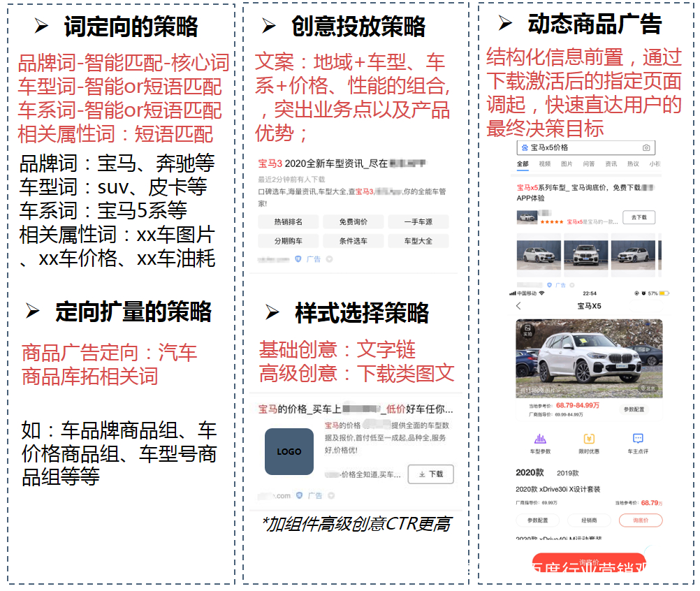Click the heading 样式选择策略

point(362,314)
